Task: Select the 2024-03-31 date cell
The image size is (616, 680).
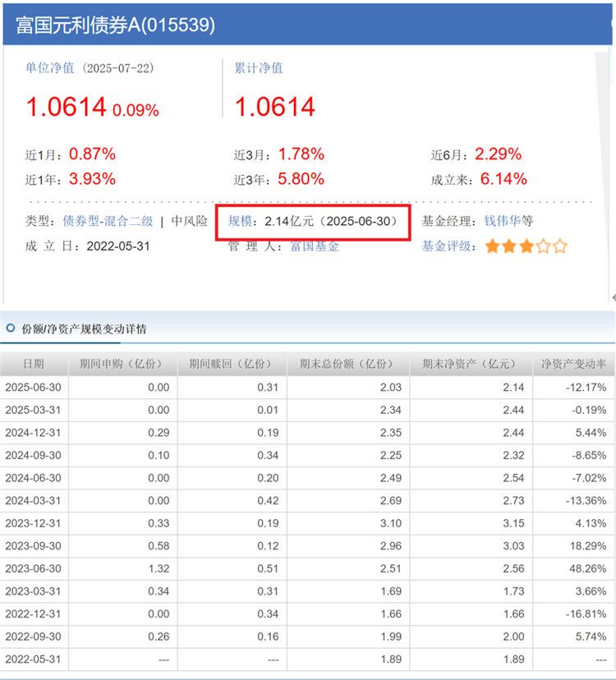Action: pos(34,500)
